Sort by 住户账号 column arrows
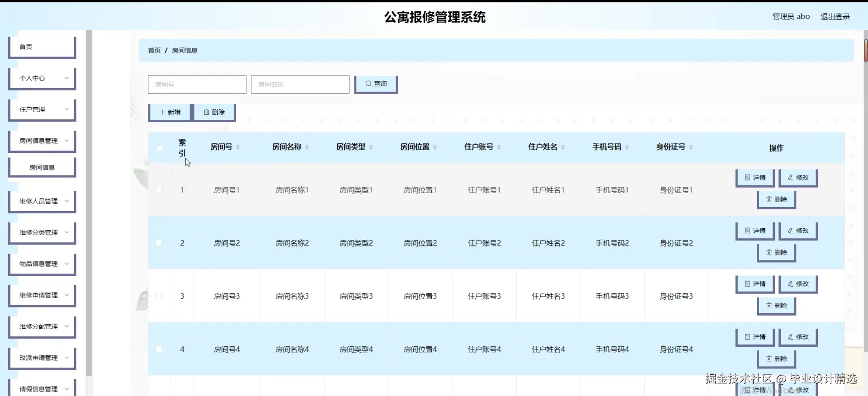 coord(499,147)
